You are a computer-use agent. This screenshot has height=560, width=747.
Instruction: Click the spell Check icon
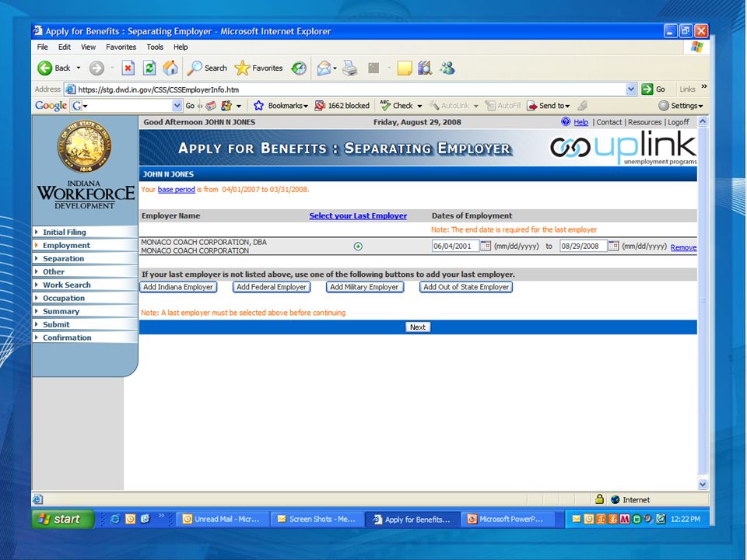tap(385, 105)
